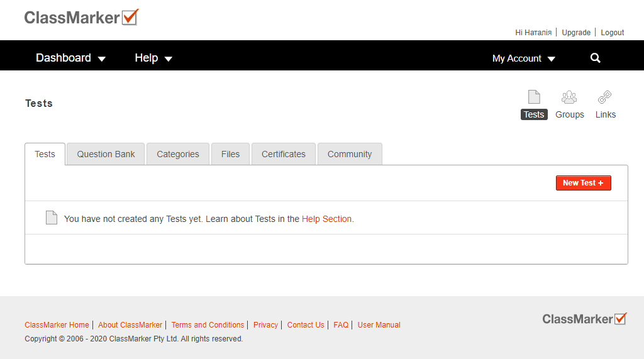This screenshot has width=644, height=359.
Task: Open the Files tab
Action: point(230,154)
